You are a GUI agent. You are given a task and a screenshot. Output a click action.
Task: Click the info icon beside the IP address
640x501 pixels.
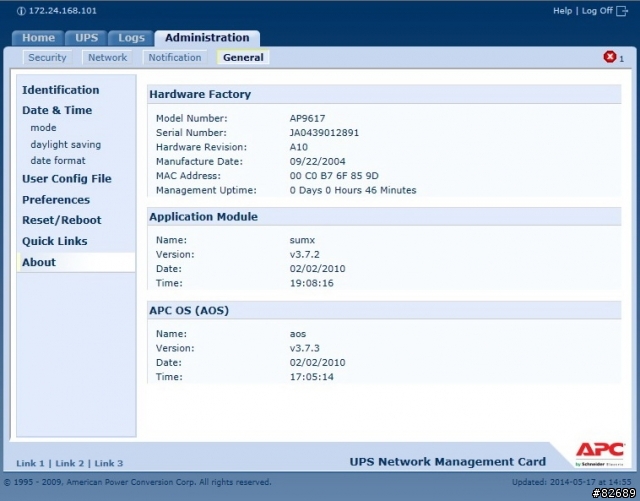[21, 11]
